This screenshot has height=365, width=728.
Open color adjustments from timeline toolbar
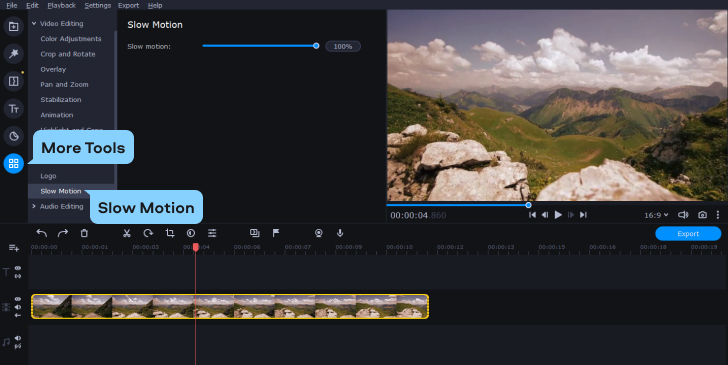point(191,233)
